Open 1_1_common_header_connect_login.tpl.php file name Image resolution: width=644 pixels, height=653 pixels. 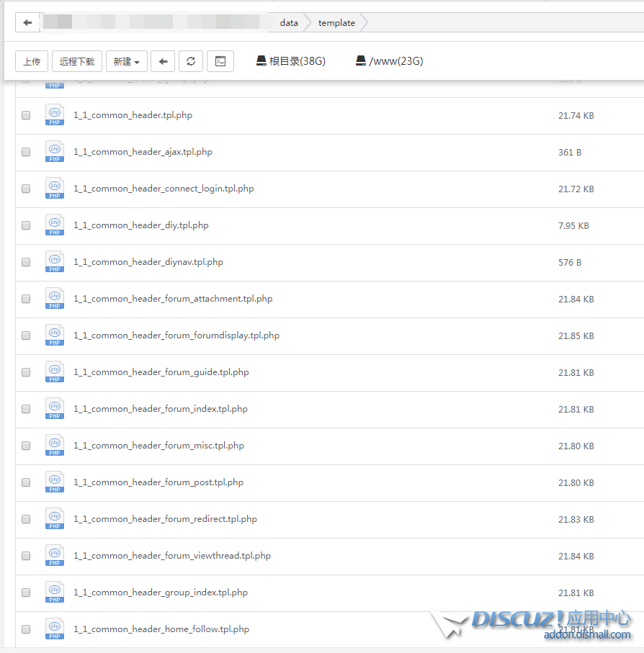[164, 189]
